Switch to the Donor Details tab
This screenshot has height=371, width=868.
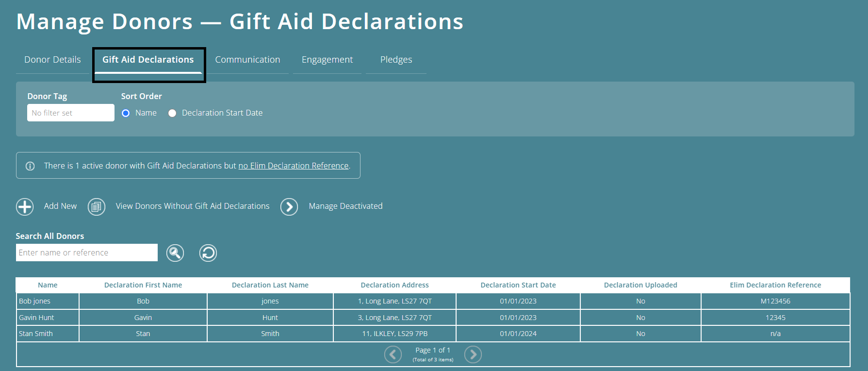pos(52,60)
